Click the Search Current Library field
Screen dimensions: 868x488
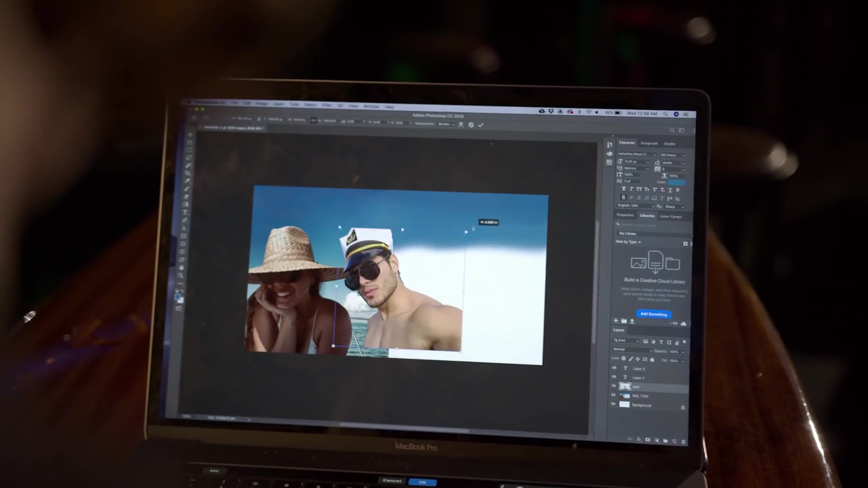coord(653,225)
